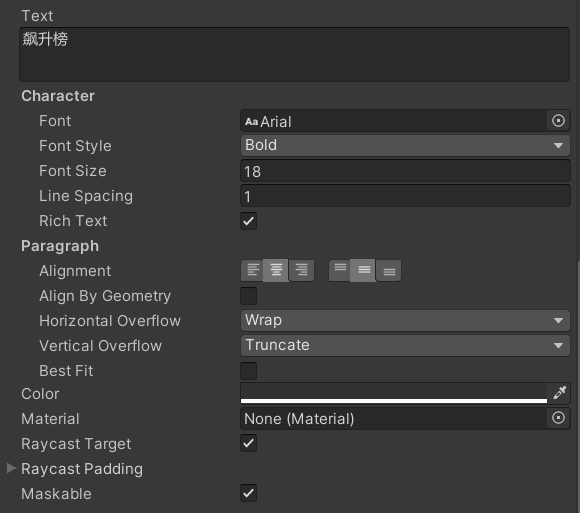This screenshot has height=513, width=580.
Task: Open the Material object picker
Action: (558, 418)
